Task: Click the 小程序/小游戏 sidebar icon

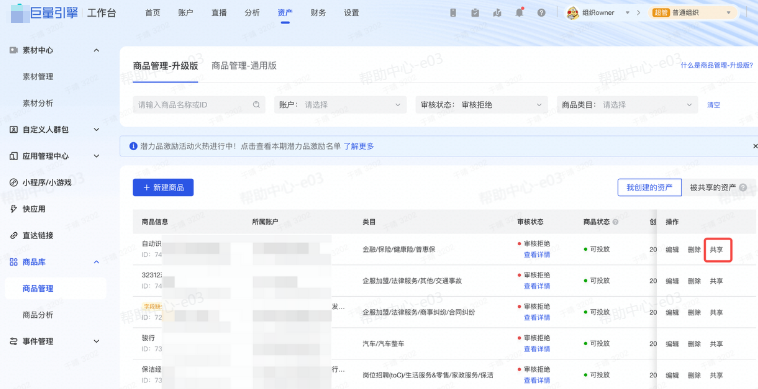Action: 14,182
